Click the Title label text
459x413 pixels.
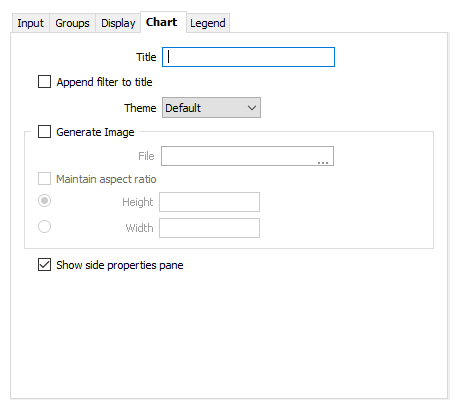(146, 57)
